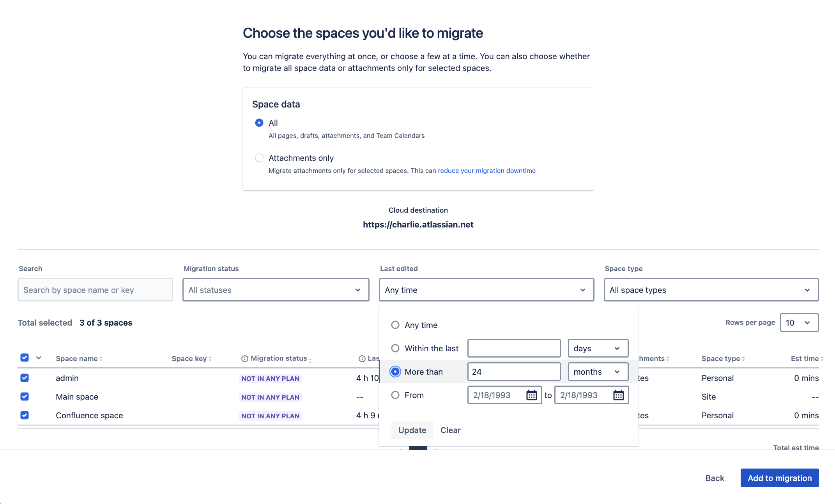
Task: Uncheck the Confluence space row
Action: 25,415
